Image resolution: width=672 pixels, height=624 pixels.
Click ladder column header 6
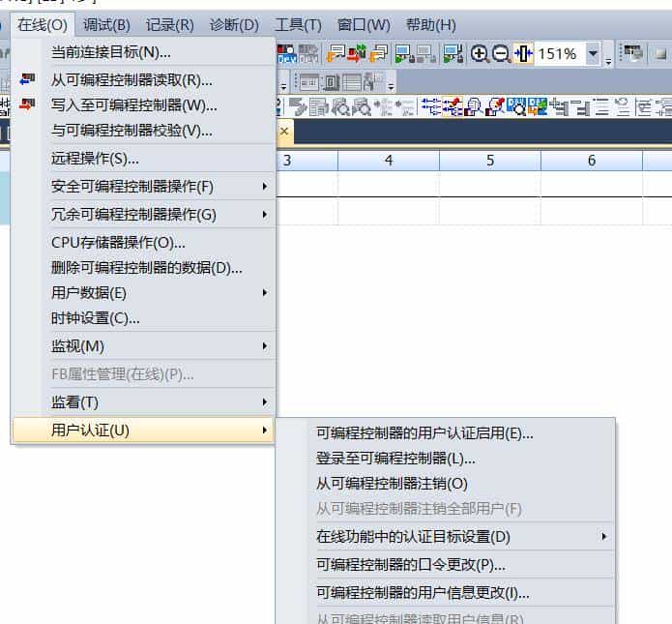(592, 160)
